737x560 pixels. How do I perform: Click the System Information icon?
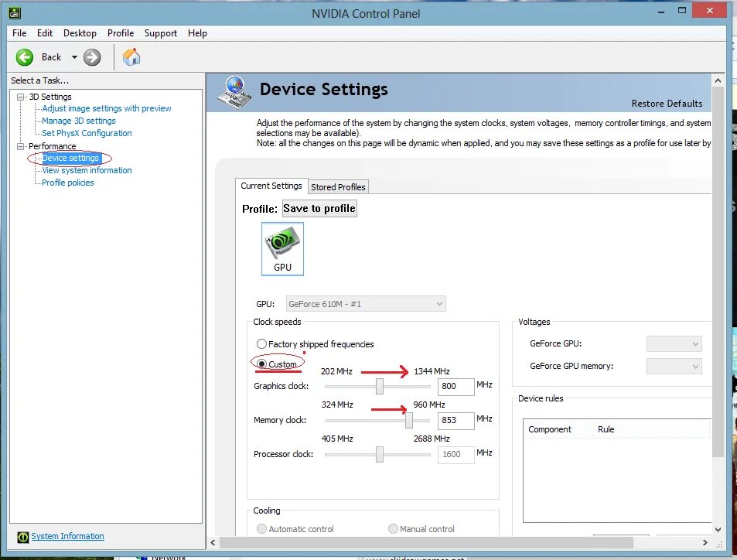click(22, 537)
